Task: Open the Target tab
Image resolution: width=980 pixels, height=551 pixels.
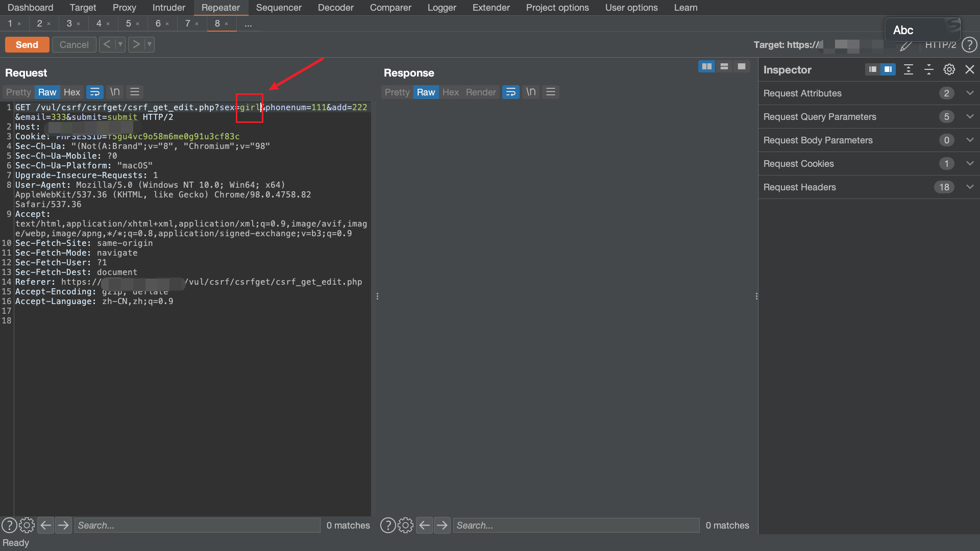Action: pyautogui.click(x=83, y=8)
